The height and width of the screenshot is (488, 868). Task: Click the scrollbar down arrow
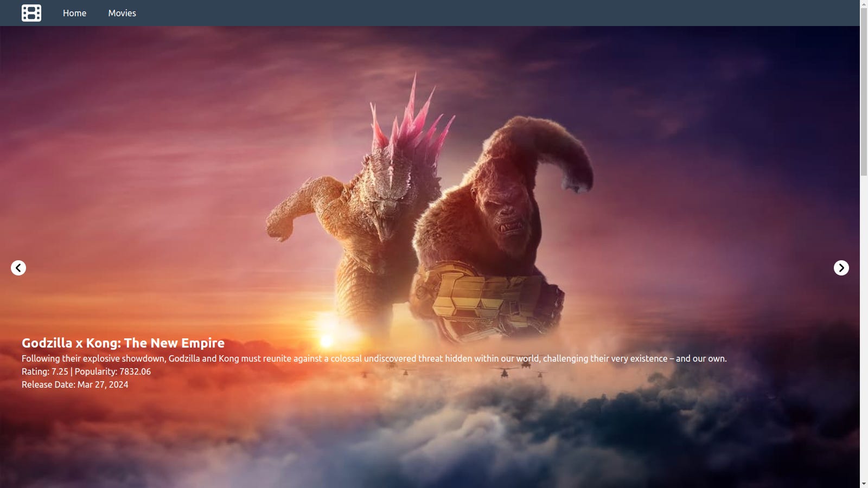pyautogui.click(x=864, y=483)
